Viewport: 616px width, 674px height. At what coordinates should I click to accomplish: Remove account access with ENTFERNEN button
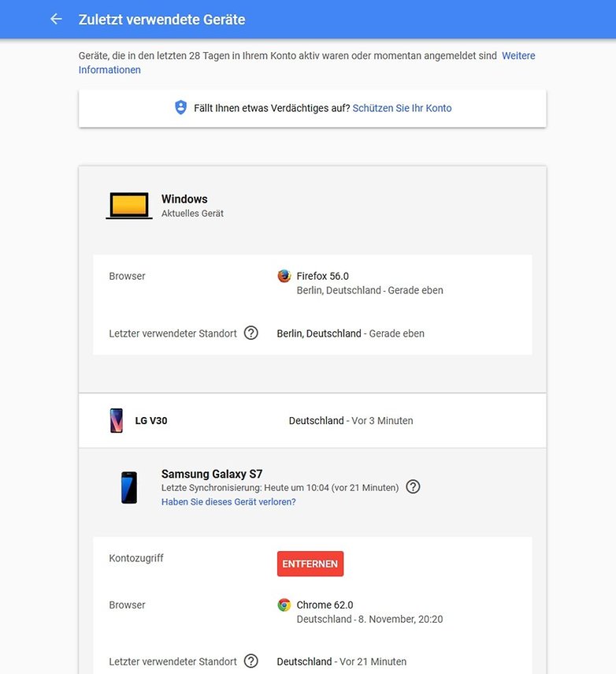pos(310,564)
